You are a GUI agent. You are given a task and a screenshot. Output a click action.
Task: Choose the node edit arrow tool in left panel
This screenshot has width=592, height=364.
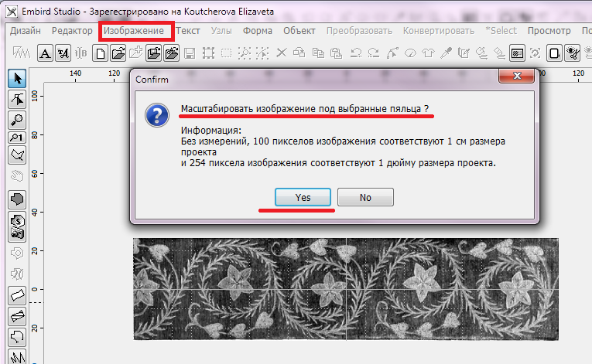(17, 99)
